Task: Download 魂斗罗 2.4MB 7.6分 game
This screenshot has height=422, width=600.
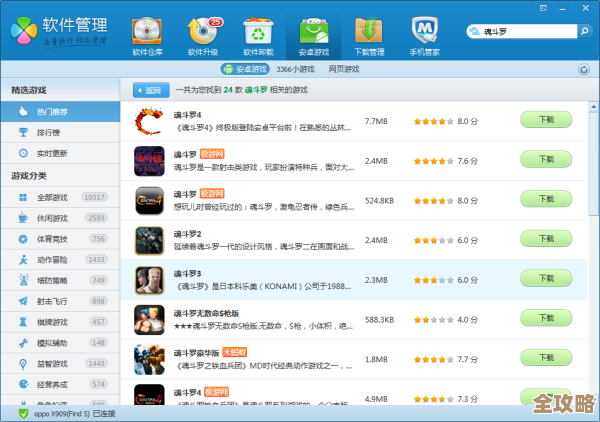Action: pos(546,159)
